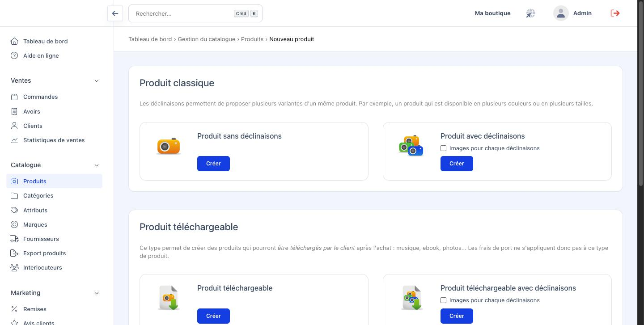Click the Statistiques de ventes chart icon
Viewport: 644px width, 325px height.
coord(14,140)
